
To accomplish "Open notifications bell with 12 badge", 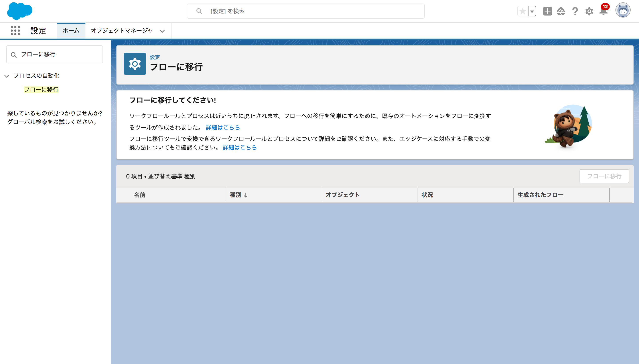I will coord(603,11).
